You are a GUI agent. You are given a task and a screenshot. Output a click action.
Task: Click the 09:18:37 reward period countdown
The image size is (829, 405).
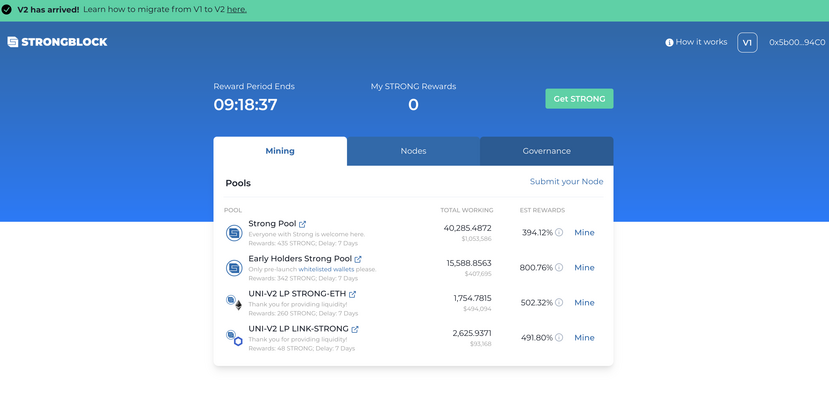click(x=245, y=105)
